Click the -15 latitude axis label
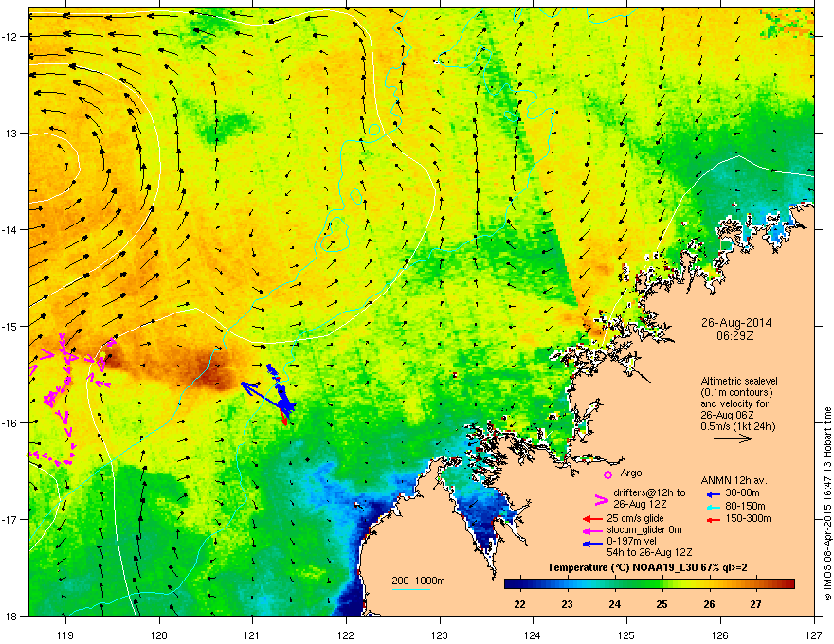834x644 pixels. [9, 326]
